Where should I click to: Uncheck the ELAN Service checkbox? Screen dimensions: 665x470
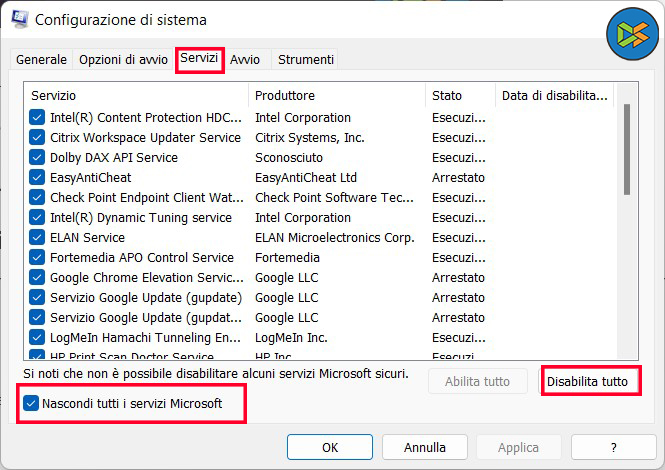pyautogui.click(x=37, y=237)
